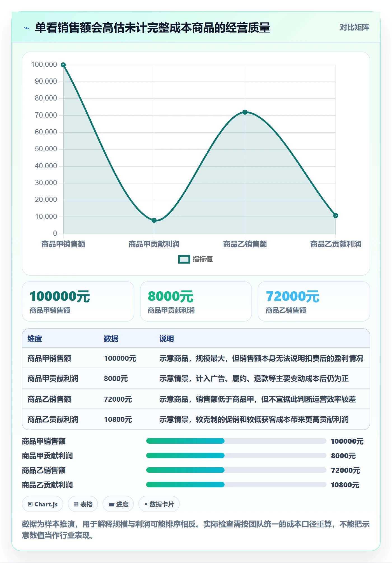This screenshot has height=563, width=392.
Task: Click the progress bar for 商品甲贡献利润
Action: pos(236,456)
